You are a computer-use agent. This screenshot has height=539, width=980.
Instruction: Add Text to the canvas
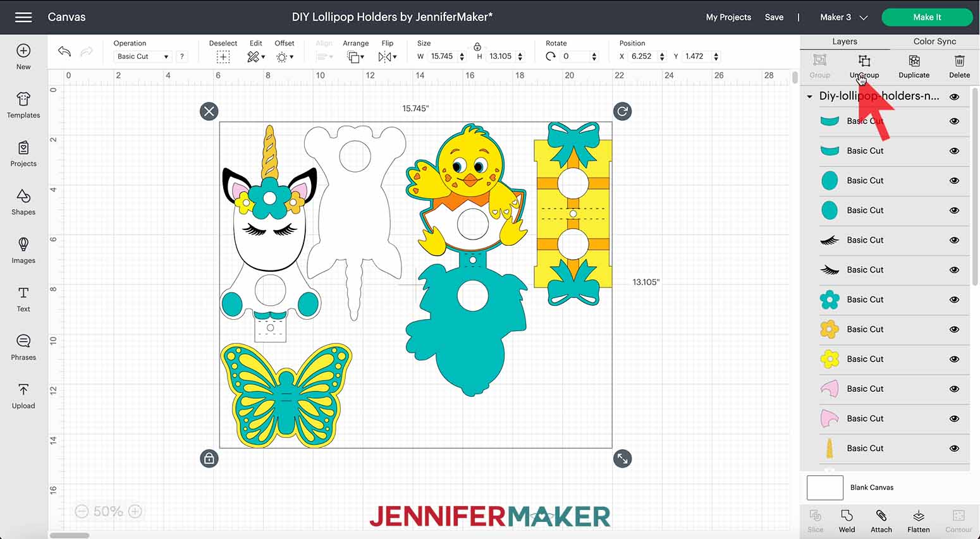pos(23,299)
